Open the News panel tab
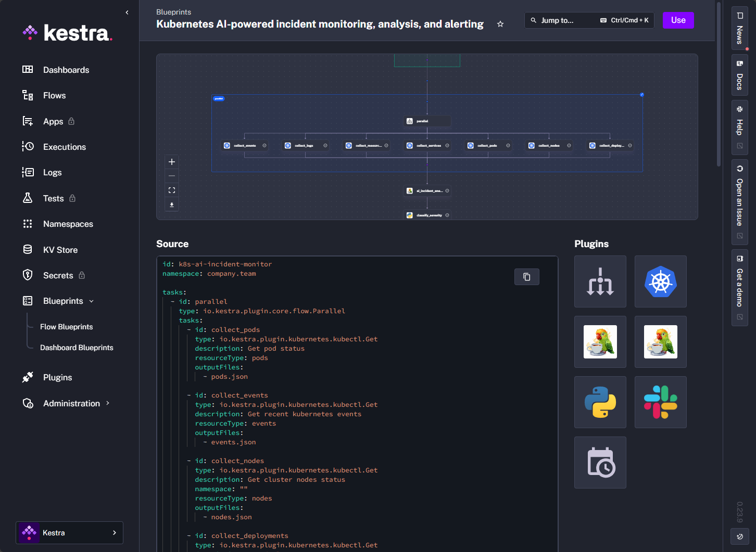The height and width of the screenshot is (552, 756). (740, 28)
